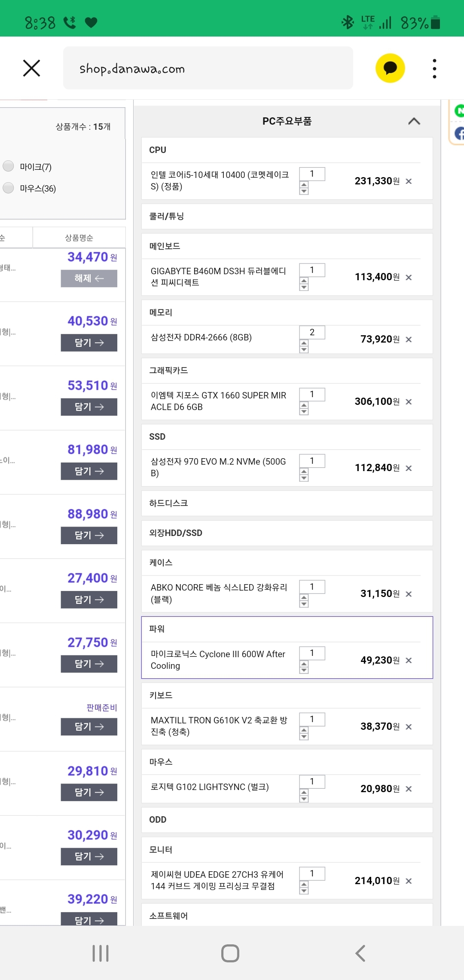The height and width of the screenshot is (980, 464).
Task: Open the ODD category section
Action: click(287, 820)
